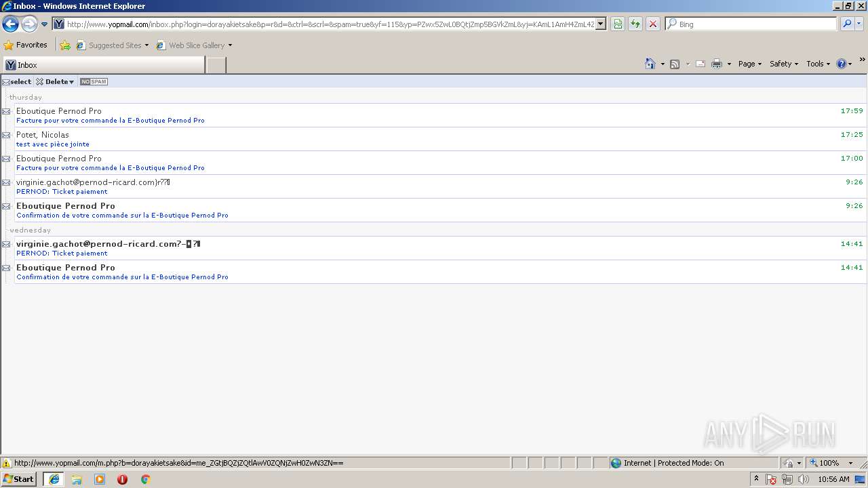Open 17:00 Facture pour votre commande email
868x488 pixels.
[x=439, y=163]
